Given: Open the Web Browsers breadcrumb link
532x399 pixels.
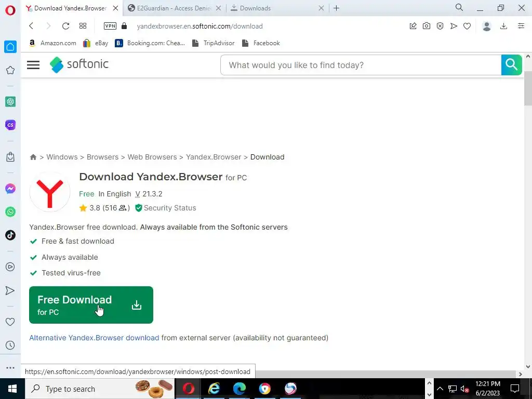Looking at the screenshot, I should [x=152, y=157].
